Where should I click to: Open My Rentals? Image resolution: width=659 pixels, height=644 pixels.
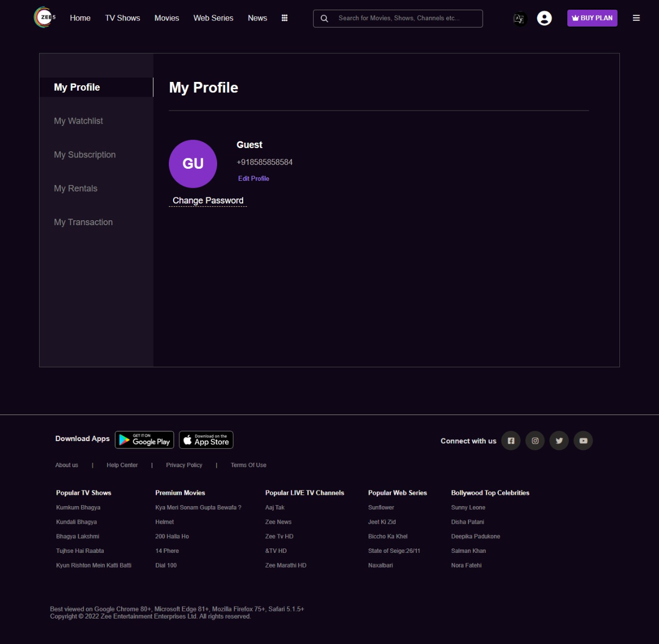point(75,188)
